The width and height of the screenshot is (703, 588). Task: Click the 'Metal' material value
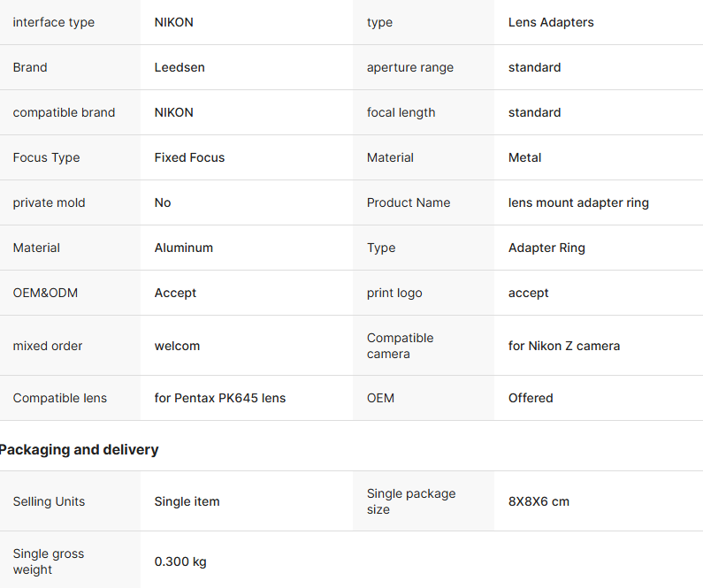(x=524, y=157)
